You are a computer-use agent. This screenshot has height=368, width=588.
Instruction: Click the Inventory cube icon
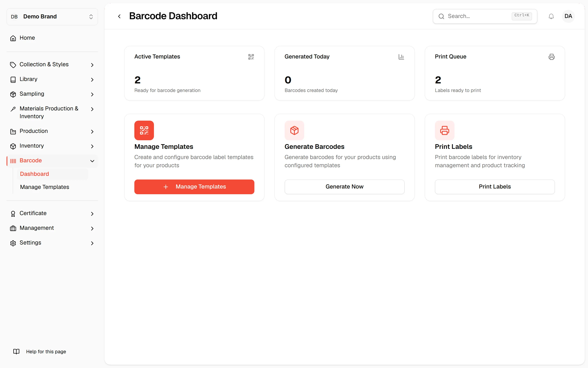pos(13,146)
